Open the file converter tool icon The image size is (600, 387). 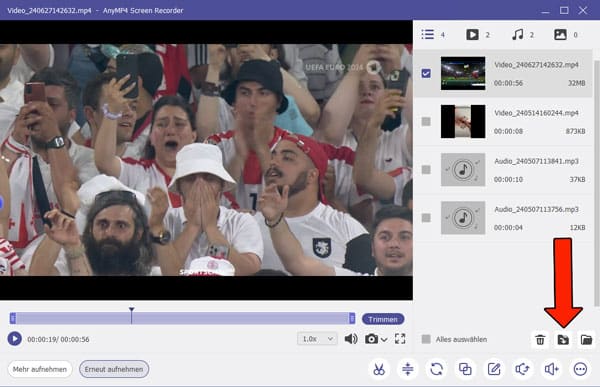tap(437, 369)
